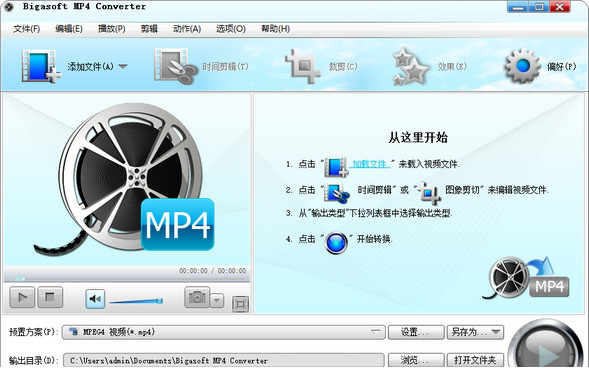Click the blue convert ball in step 4
Screen dimensions: 589x381
pyautogui.click(x=336, y=242)
